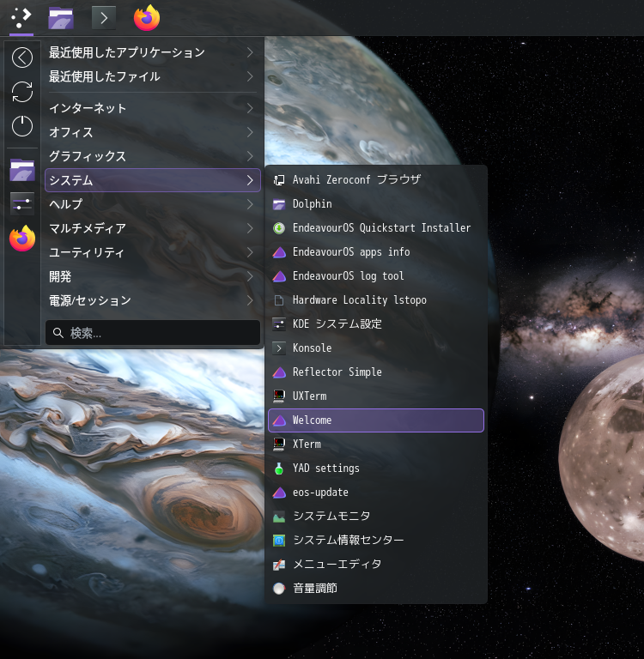The image size is (644, 659).
Task: Click the YAD settings flask icon
Action: (279, 469)
